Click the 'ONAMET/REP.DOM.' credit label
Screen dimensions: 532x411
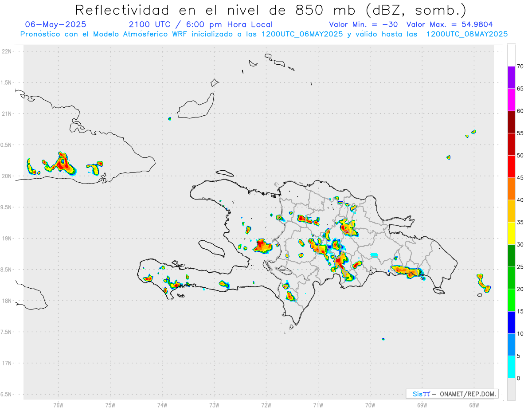pos(468,394)
